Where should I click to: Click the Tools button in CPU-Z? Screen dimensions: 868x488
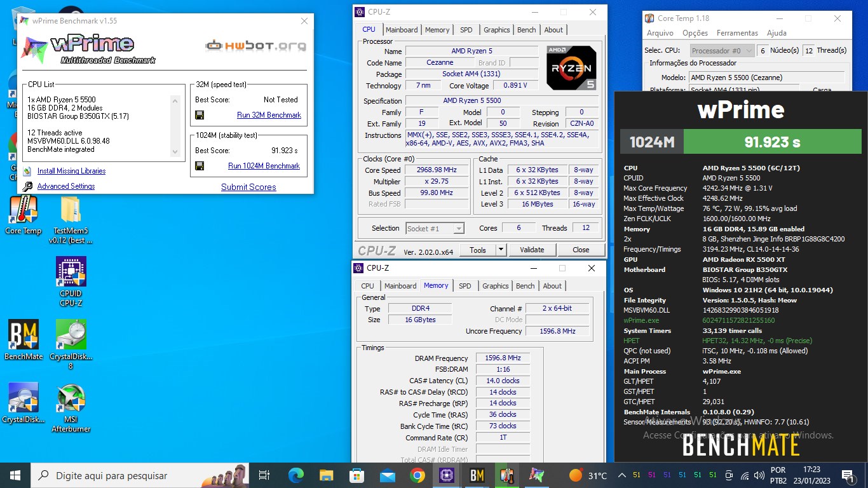click(477, 250)
